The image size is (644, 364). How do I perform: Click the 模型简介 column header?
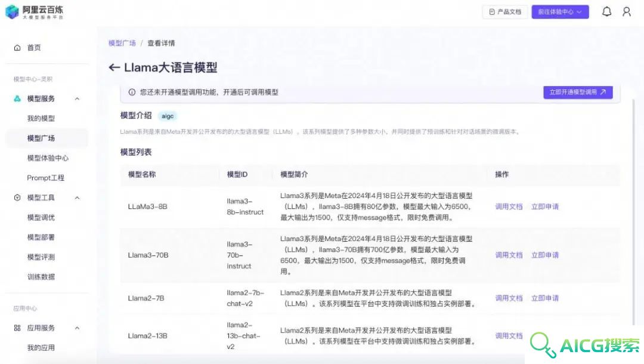point(294,175)
